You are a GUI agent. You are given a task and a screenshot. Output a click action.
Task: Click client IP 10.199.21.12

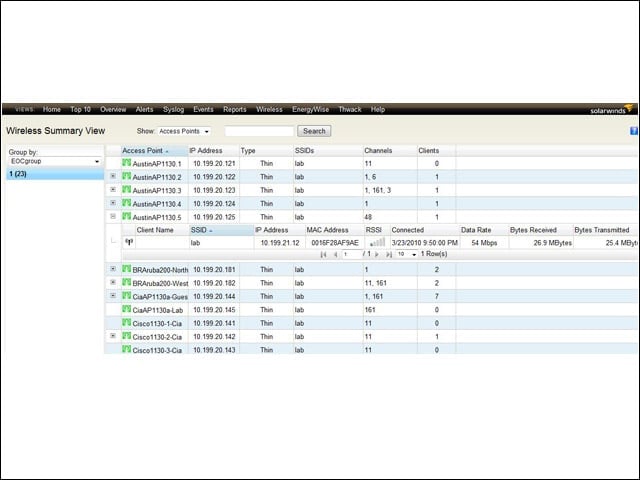[280, 243]
